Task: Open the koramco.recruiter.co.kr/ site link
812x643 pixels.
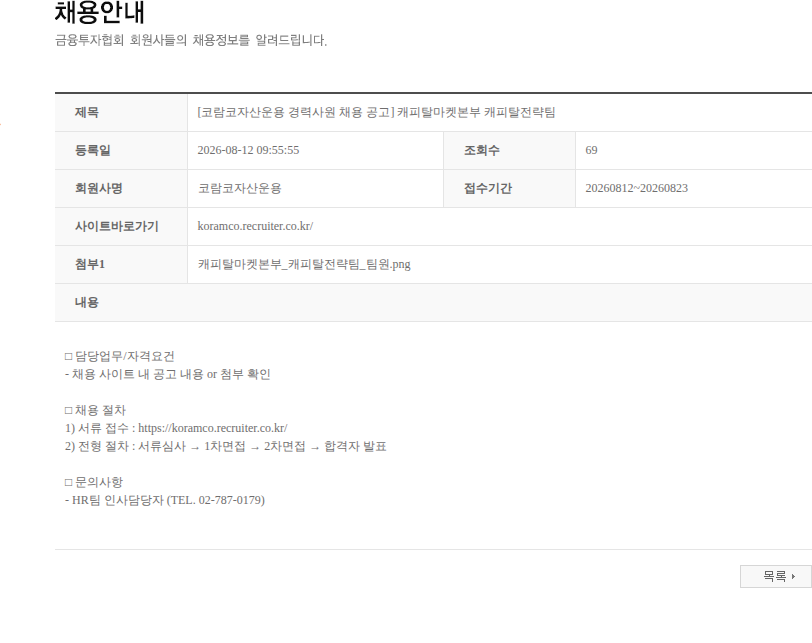Action: point(255,226)
